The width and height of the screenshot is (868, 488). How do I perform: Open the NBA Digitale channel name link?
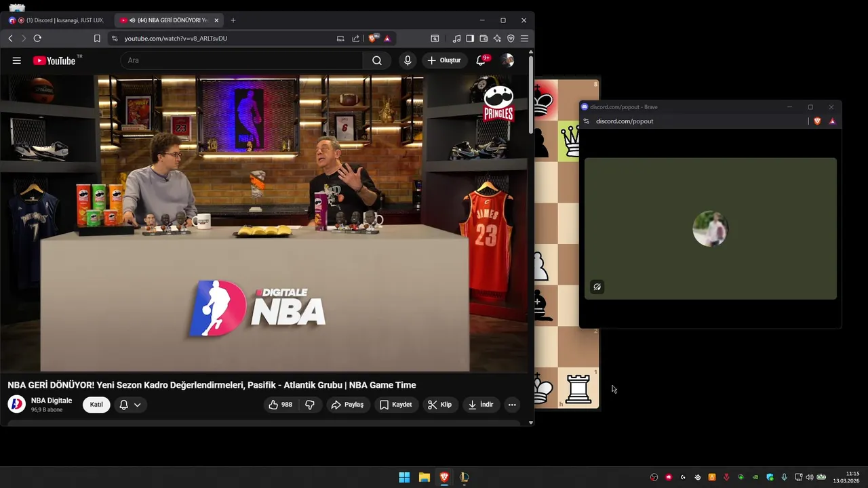52,401
